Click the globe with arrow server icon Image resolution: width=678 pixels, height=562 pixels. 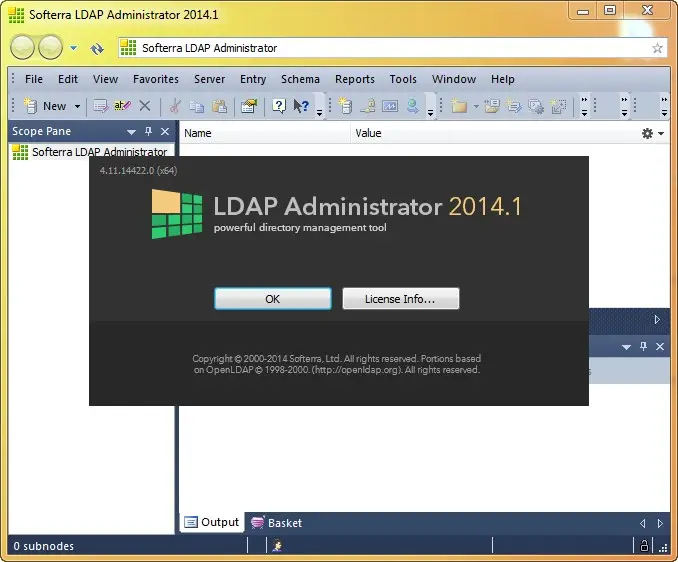pyautogui.click(x=413, y=106)
